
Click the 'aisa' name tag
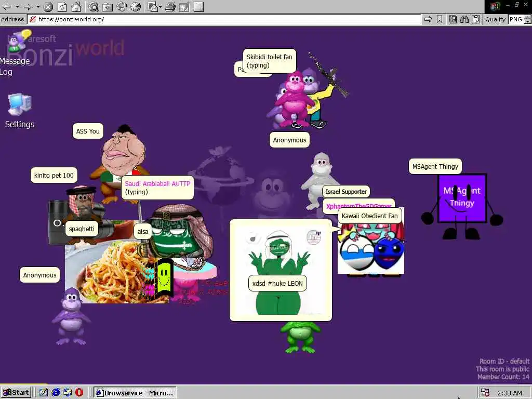tap(142, 231)
